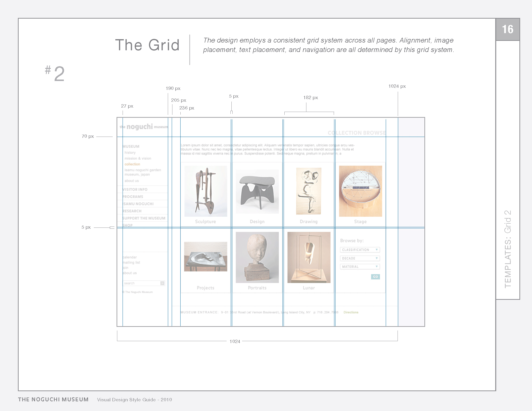Open the mailing list link
This screenshot has height=411, width=532.
click(x=132, y=263)
